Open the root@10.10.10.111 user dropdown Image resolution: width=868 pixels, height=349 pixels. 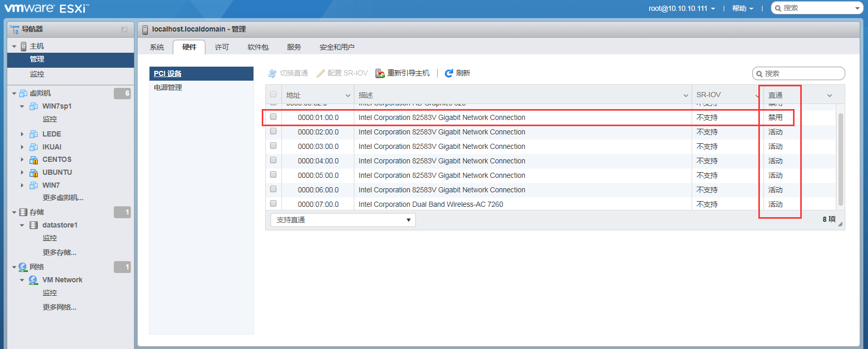coord(682,8)
